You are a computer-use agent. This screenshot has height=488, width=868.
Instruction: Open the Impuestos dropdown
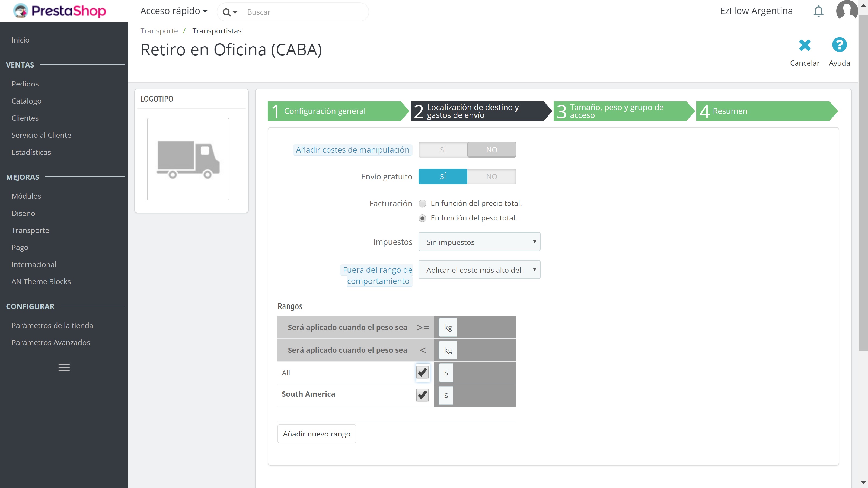(479, 242)
